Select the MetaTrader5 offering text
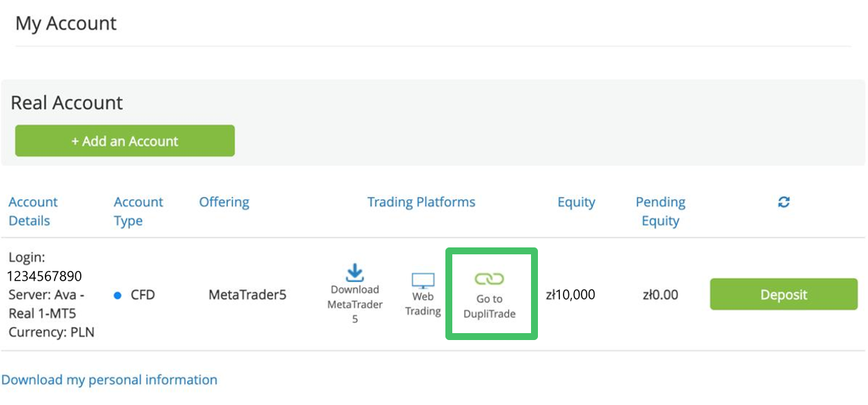 coord(247,295)
